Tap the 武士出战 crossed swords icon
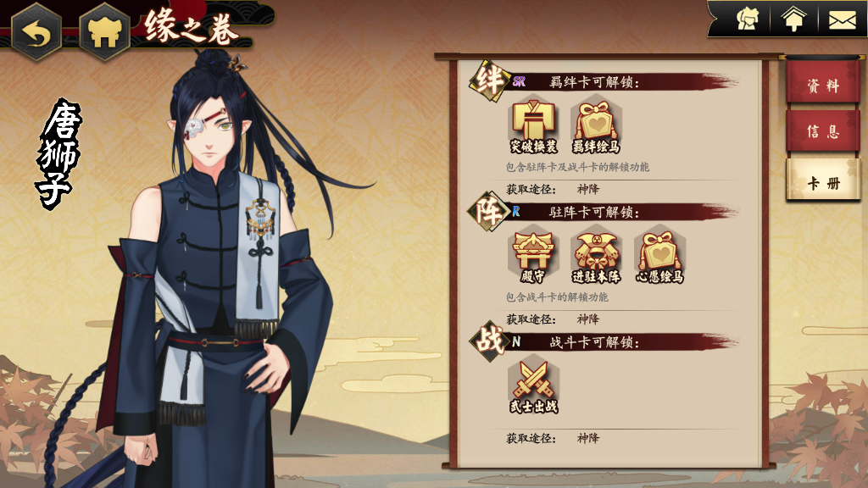The width and height of the screenshot is (868, 488). (x=533, y=385)
